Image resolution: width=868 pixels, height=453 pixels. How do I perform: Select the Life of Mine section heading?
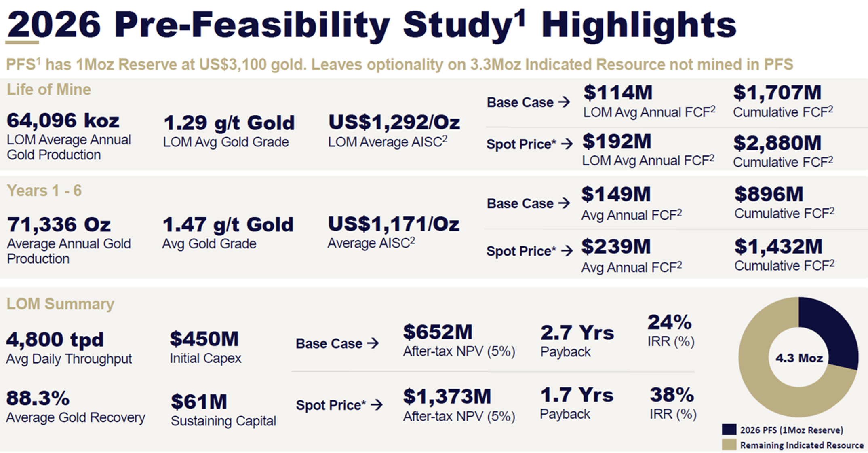point(49,90)
